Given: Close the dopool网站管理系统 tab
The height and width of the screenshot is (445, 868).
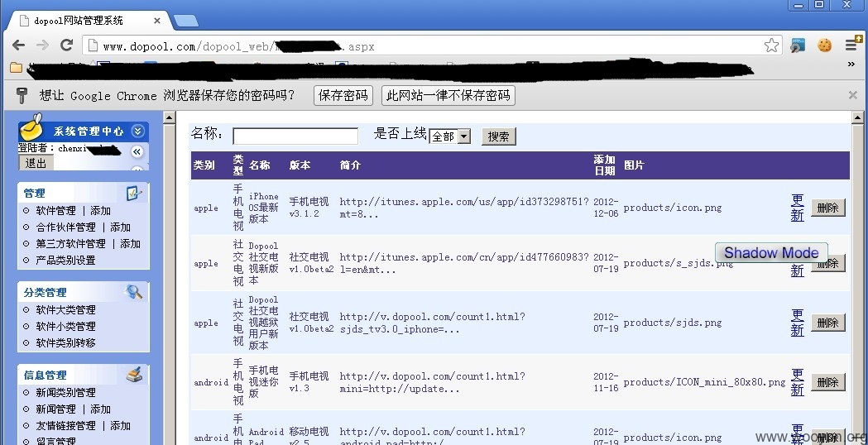Looking at the screenshot, I should point(156,21).
